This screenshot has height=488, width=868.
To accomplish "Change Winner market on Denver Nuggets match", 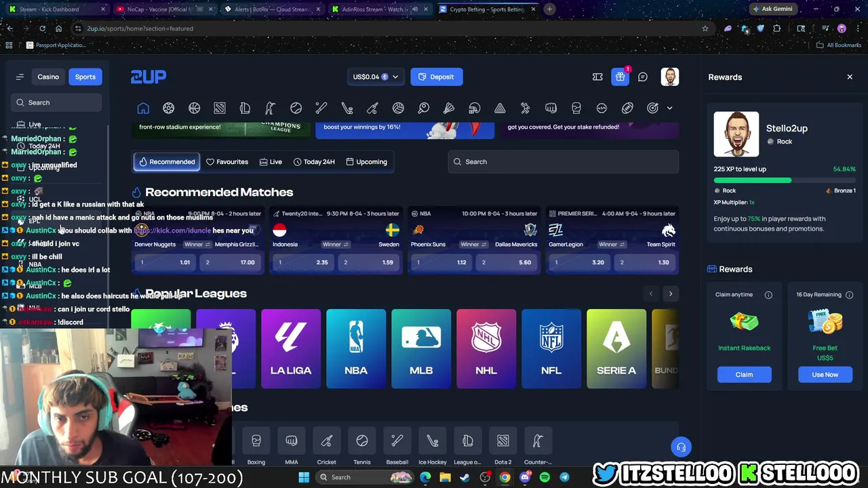I will tap(197, 245).
